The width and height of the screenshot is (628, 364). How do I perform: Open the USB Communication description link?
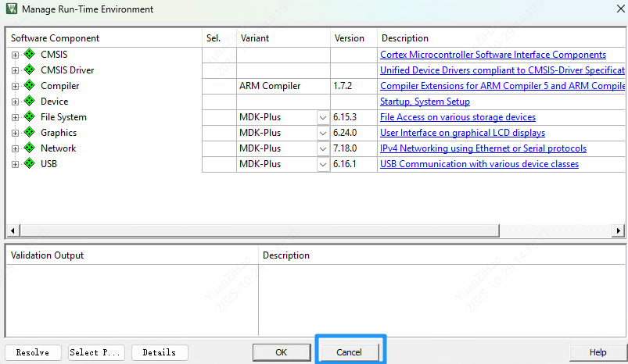(x=479, y=164)
